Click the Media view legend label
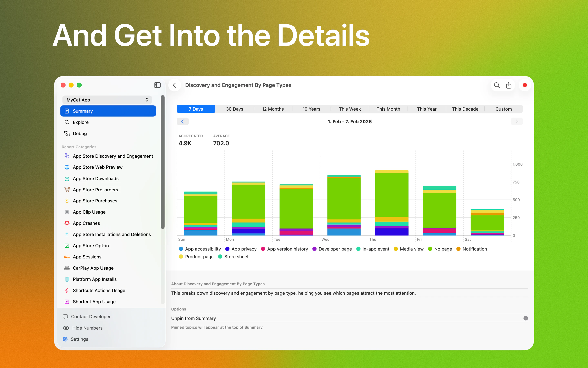The image size is (588, 368). point(412,249)
